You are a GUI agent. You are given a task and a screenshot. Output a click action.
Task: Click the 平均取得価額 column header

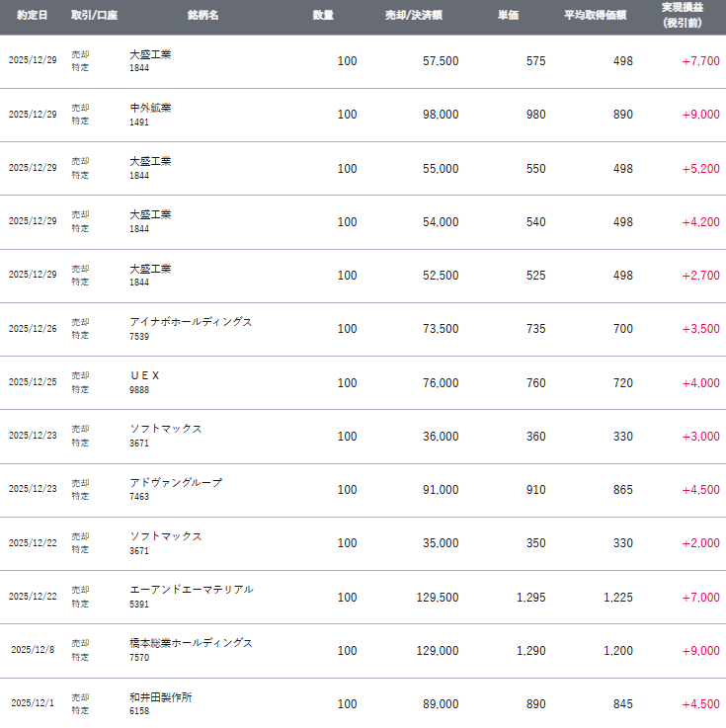point(595,16)
